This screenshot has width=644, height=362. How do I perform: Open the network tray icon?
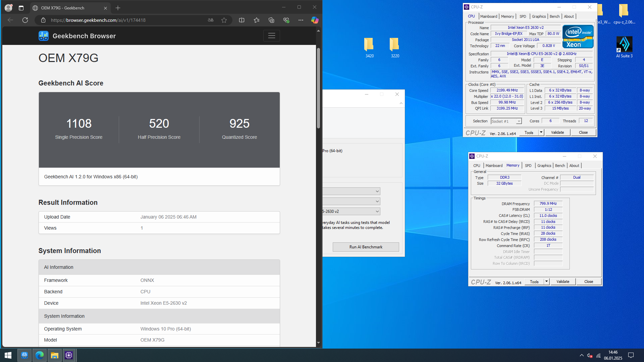click(x=598, y=356)
